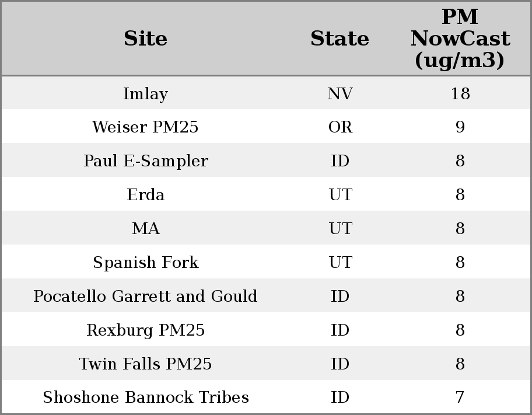The image size is (532, 415).
Task: Click the OR state cell
Action: (339, 127)
